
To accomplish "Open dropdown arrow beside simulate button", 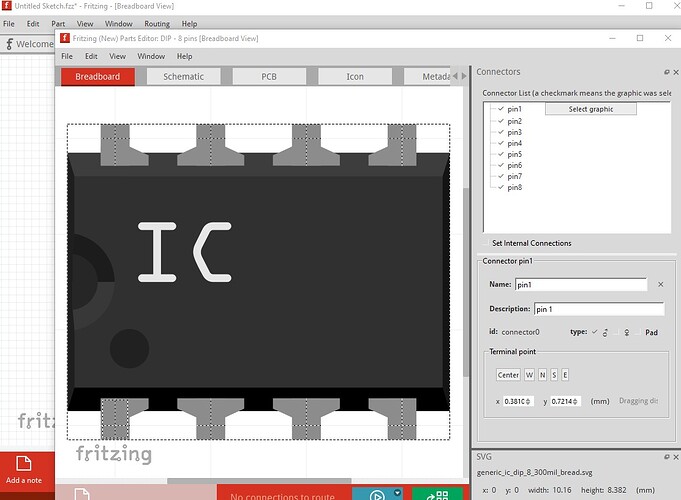I will click(x=397, y=493).
